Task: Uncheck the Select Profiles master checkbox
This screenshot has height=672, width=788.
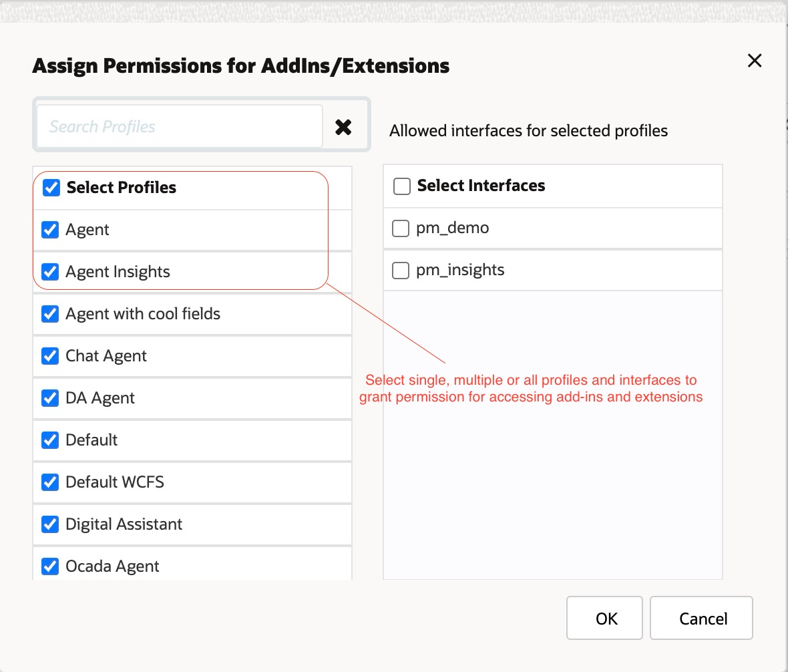Action: pyautogui.click(x=51, y=187)
